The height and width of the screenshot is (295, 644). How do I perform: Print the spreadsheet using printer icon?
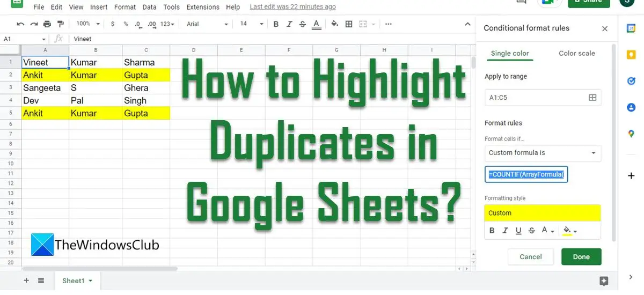[x=47, y=24]
